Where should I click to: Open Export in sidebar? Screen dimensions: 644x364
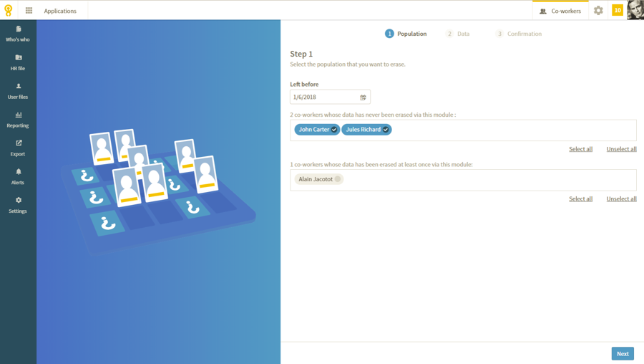click(x=18, y=148)
